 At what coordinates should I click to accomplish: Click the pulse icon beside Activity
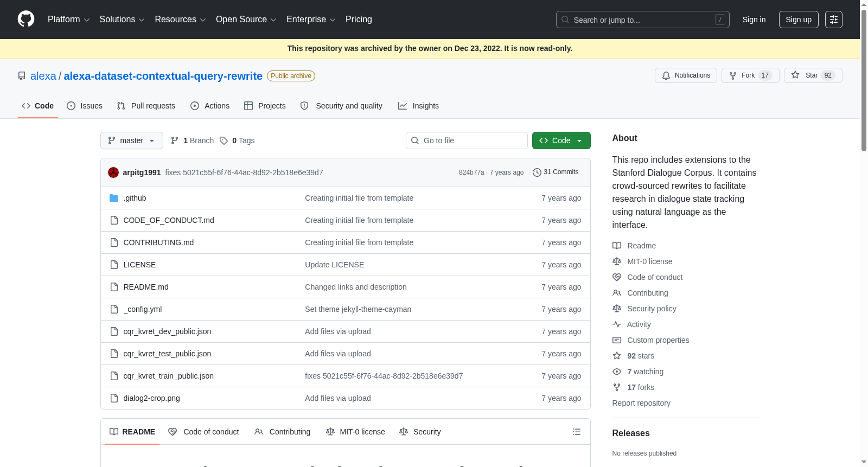point(617,324)
